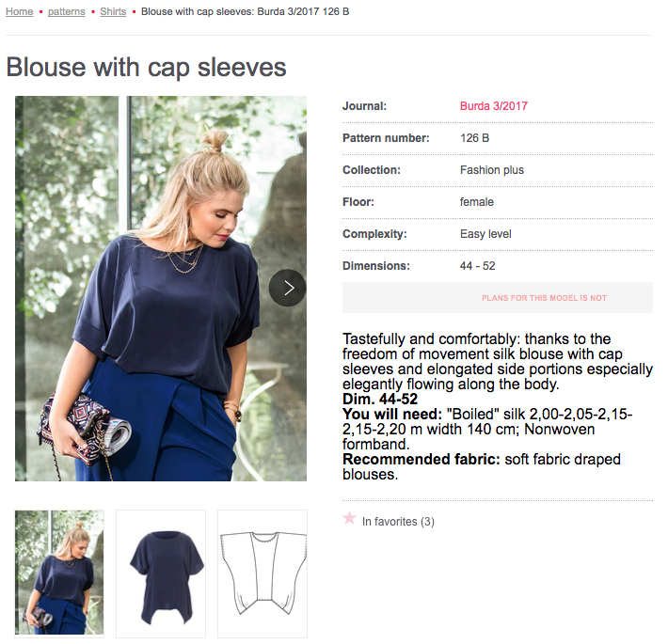Select the technical line drawing thumbnail
The image size is (668, 644).
(x=262, y=573)
